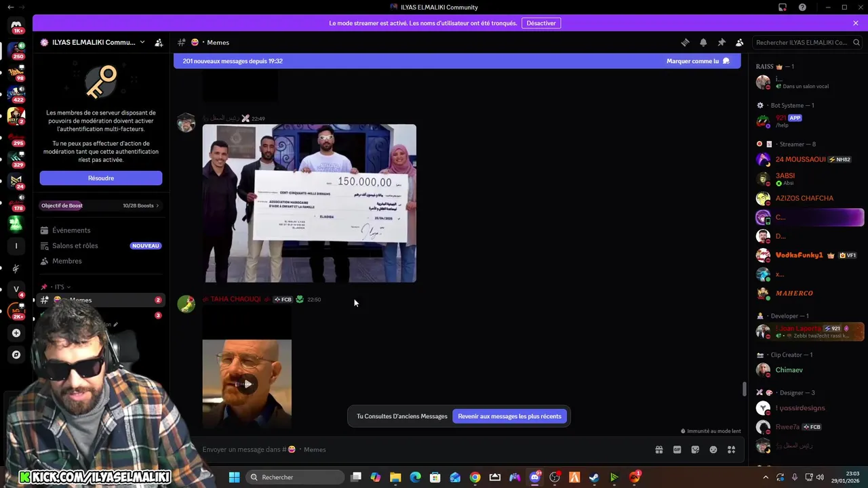Image resolution: width=868 pixels, height=488 pixels.
Task: Select the server icon with 329 badge
Action: coord(16,159)
